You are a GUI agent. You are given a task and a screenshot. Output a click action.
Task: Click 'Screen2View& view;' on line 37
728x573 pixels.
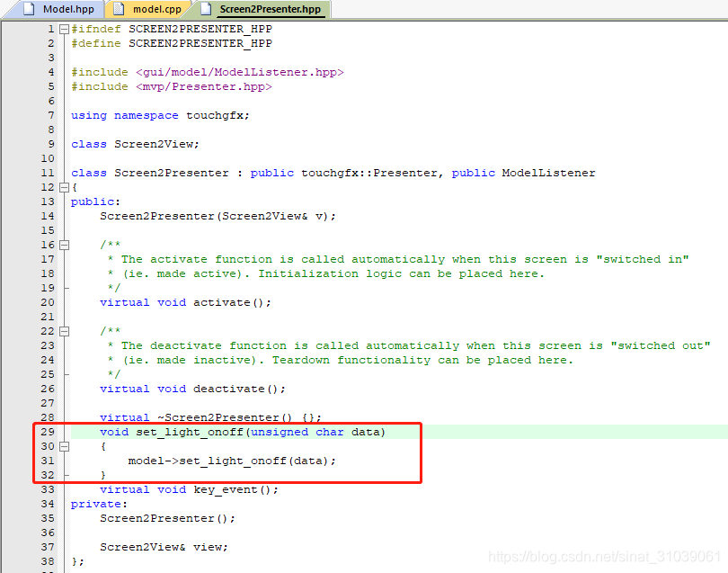click(x=164, y=548)
